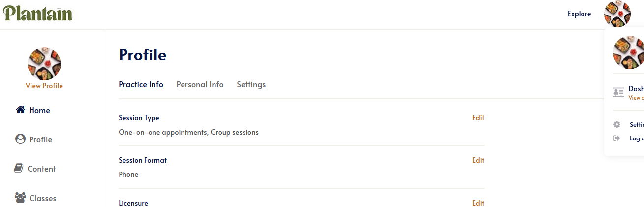Edit the Licensure section
Viewport: 644px width, 207px height.
point(478,203)
